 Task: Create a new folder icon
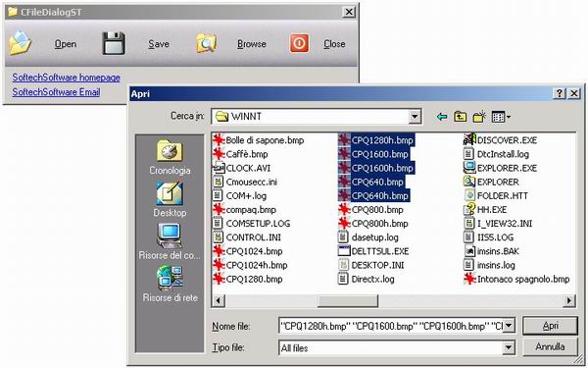(x=479, y=117)
